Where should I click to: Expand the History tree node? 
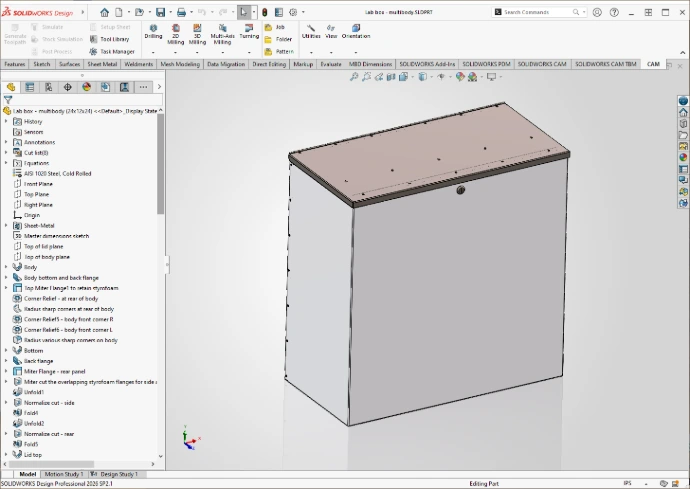click(6, 121)
